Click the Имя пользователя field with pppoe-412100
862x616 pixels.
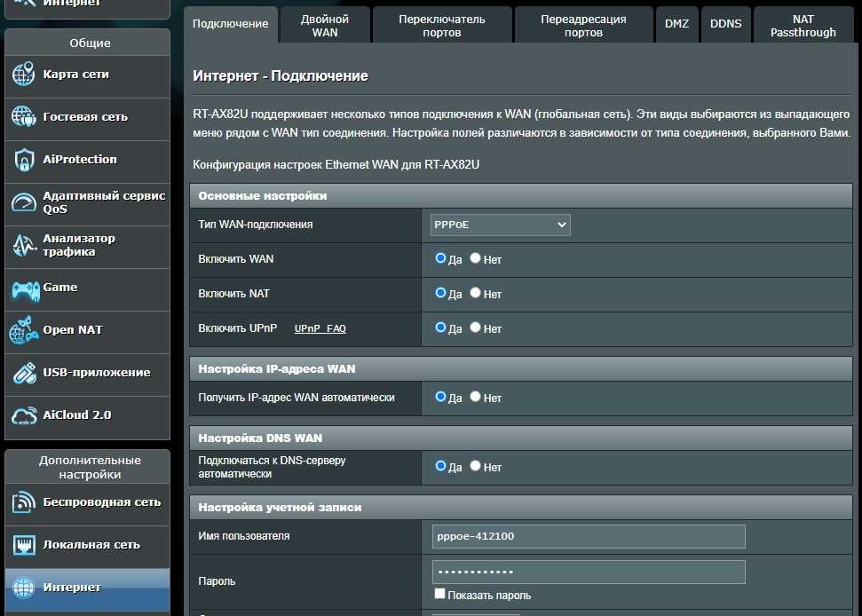[589, 536]
